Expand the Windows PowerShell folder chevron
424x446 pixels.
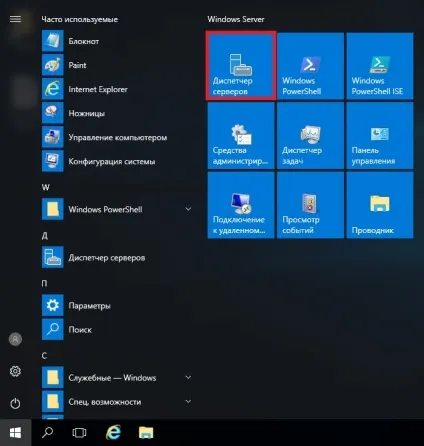click(188, 209)
